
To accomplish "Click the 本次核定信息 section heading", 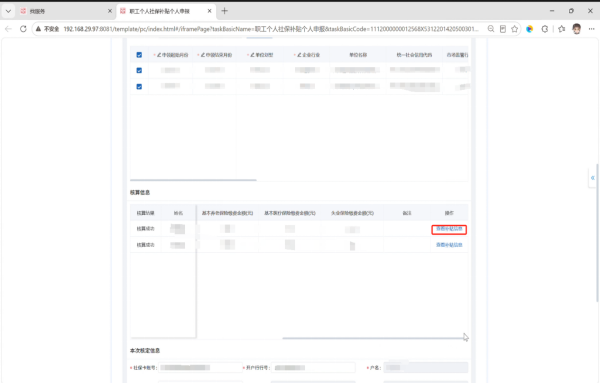I will pos(145,350).
